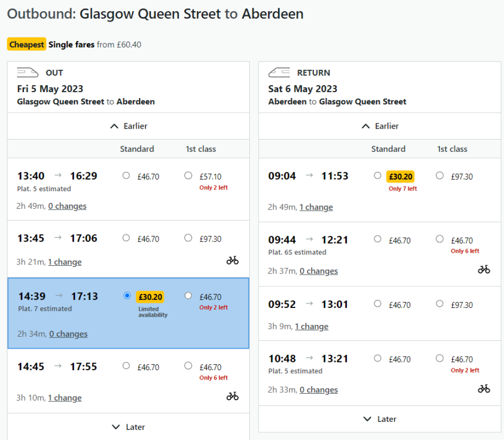Click the return train icon beside RETURN
Screen dimensions: 504x440
pyautogui.click(x=279, y=73)
